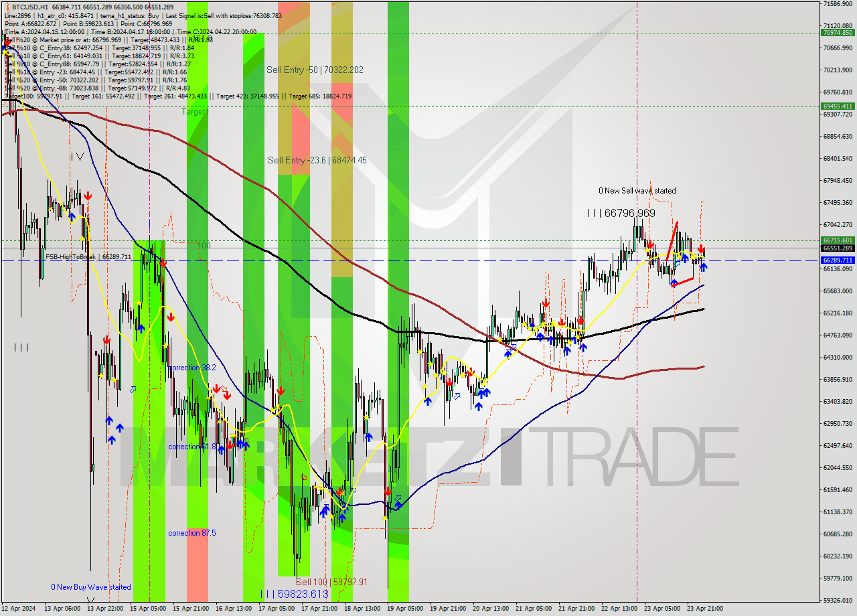Image resolution: width=857 pixels, height=616 pixels.
Task: Click the blue 66289.711 price tag
Action: coord(837,260)
